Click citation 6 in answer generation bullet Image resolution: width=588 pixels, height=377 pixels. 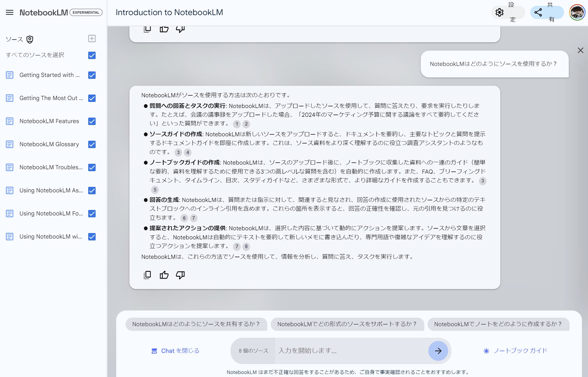point(184,218)
